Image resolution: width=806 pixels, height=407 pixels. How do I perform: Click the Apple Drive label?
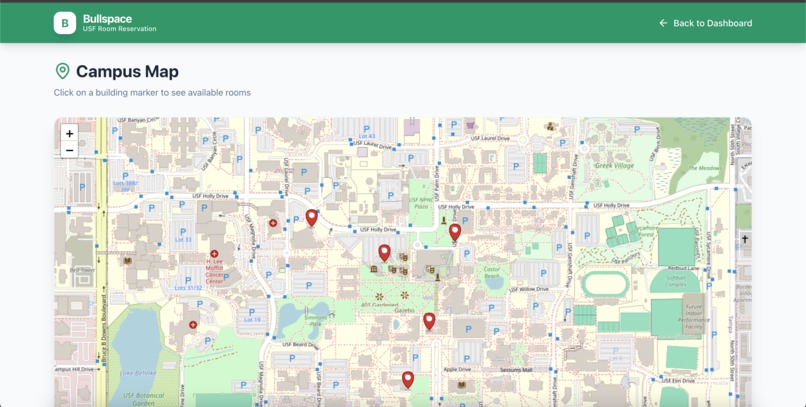coord(457,369)
